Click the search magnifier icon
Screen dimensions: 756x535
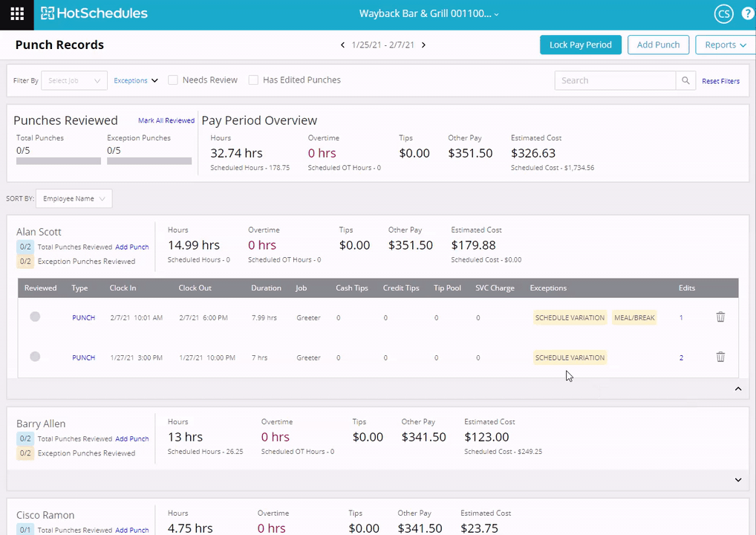(686, 80)
